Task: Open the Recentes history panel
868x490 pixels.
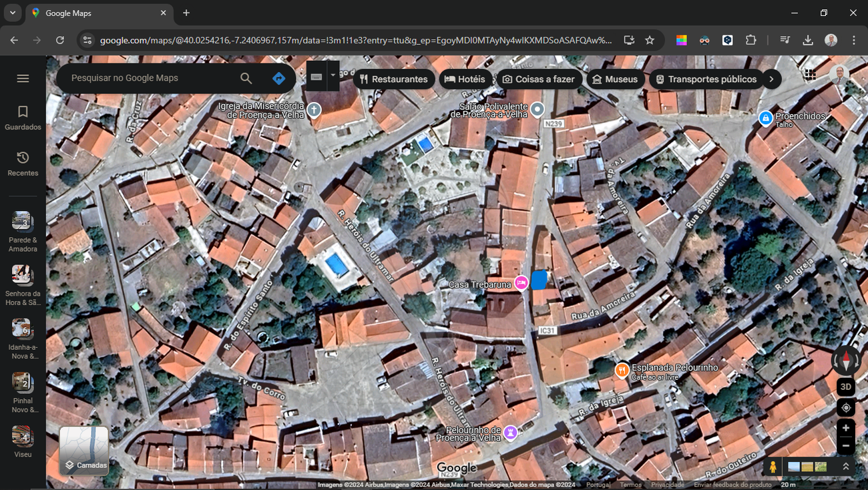Action: (23, 164)
